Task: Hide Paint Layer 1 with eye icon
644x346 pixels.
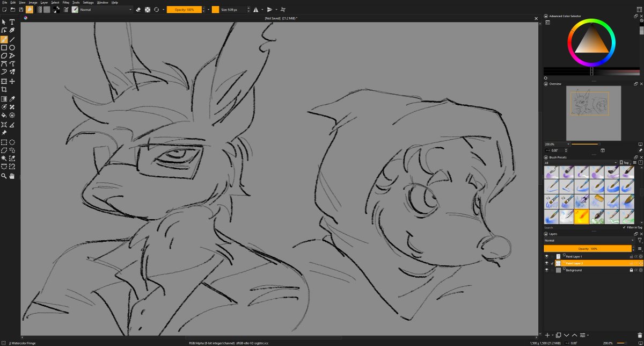Action: pyautogui.click(x=547, y=257)
